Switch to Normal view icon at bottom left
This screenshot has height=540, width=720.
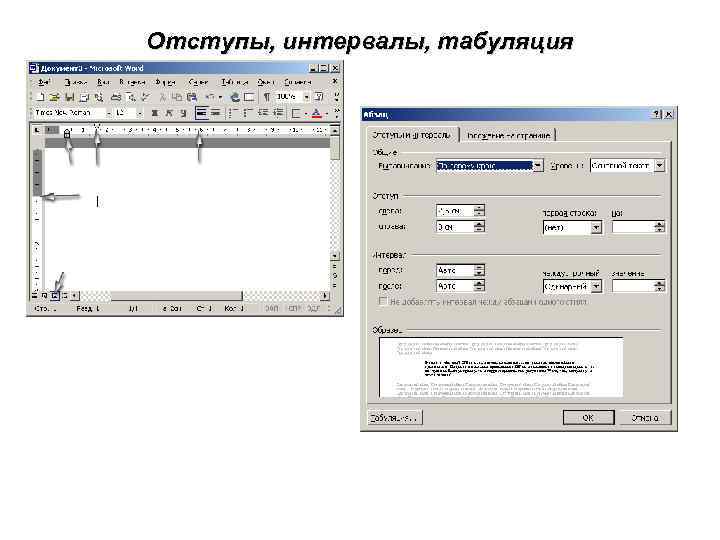tap(35, 295)
